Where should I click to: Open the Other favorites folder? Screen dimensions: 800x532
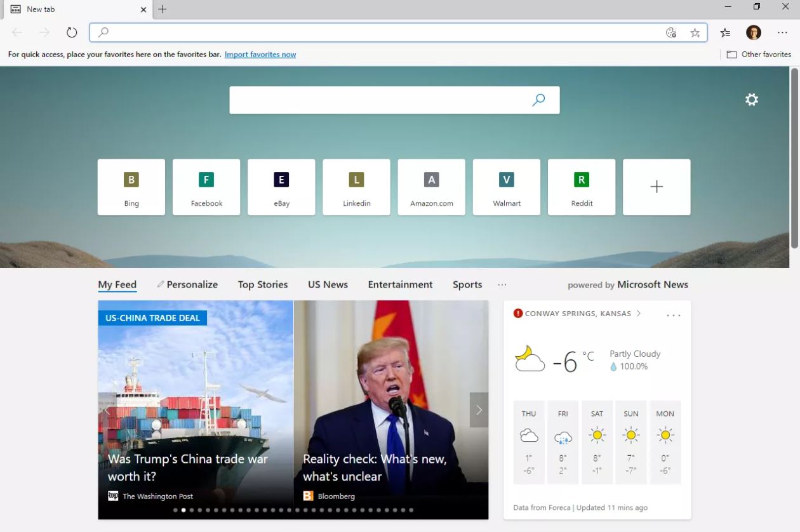pyautogui.click(x=759, y=55)
